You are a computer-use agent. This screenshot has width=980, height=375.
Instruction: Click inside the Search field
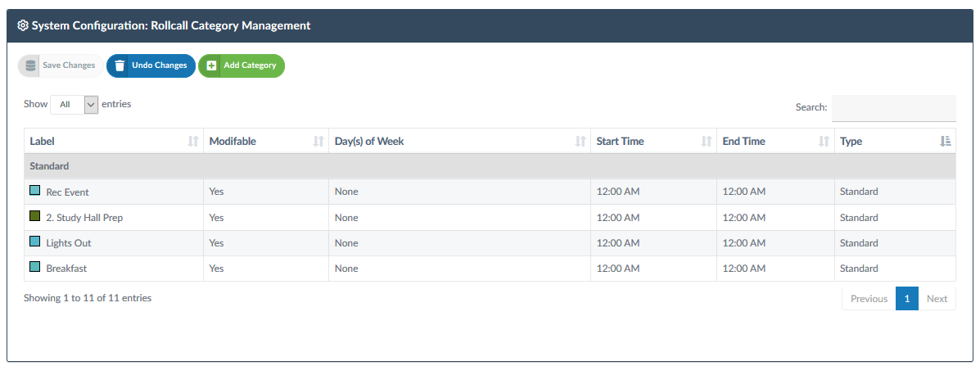pyautogui.click(x=894, y=107)
